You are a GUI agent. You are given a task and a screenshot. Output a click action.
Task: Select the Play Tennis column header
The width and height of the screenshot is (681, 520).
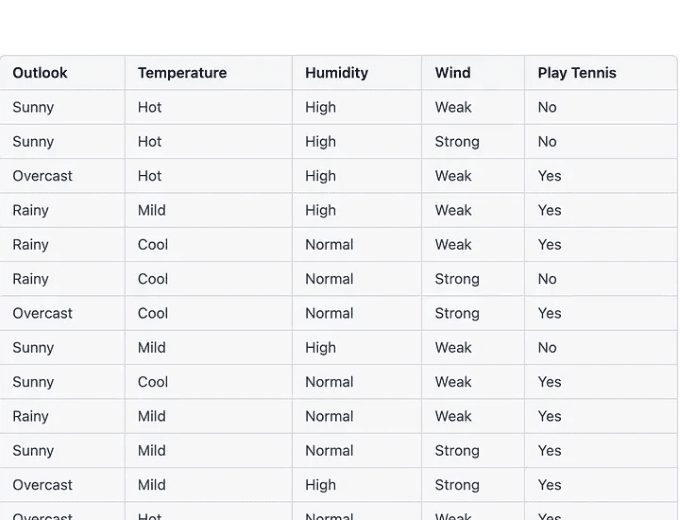[x=577, y=73]
